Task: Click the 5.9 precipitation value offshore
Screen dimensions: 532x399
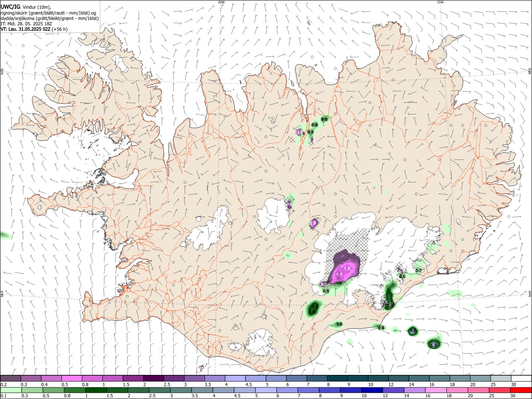Action: coord(433,345)
